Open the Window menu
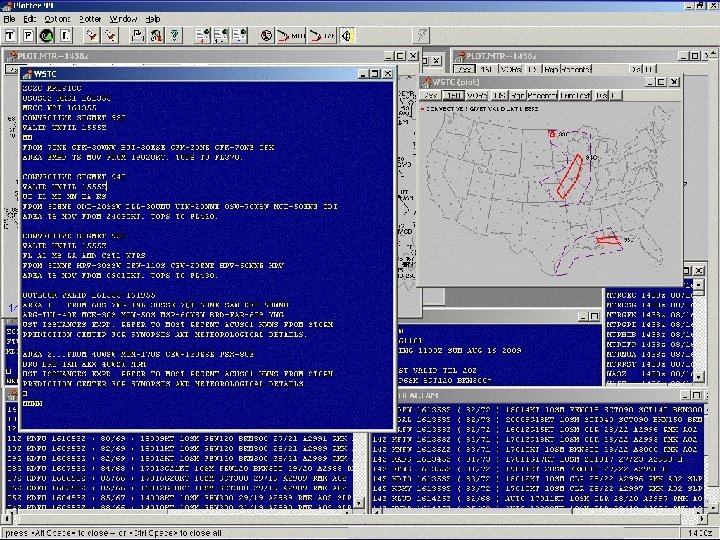 point(123,19)
